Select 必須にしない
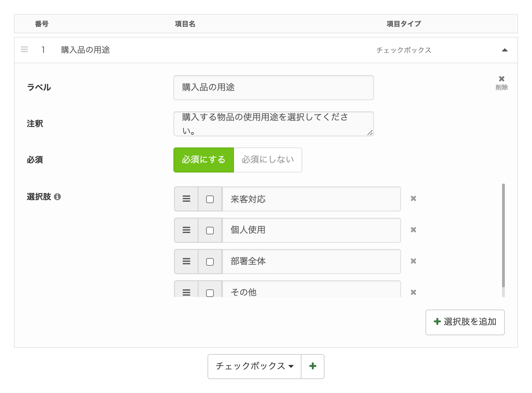The height and width of the screenshot is (393, 532). [x=268, y=160]
